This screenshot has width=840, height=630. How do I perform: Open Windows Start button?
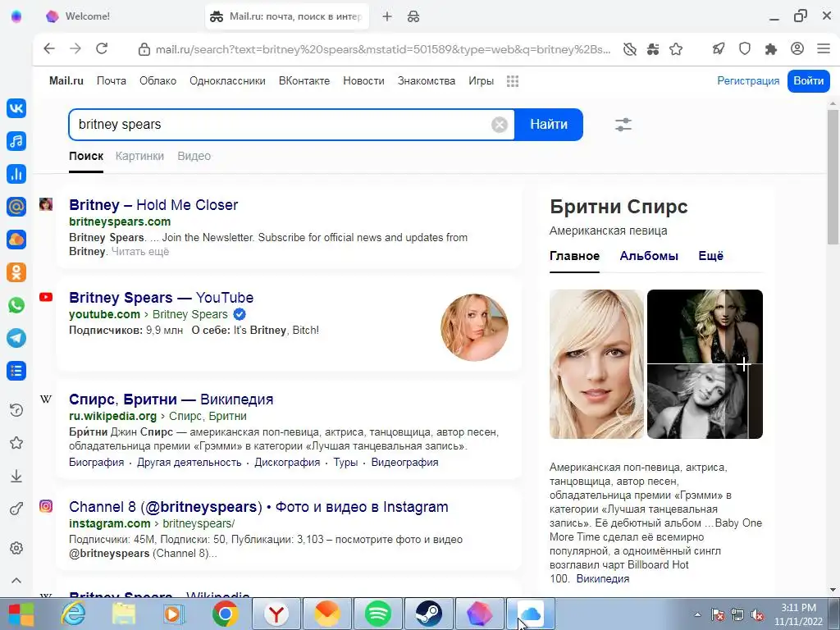tap(20, 614)
